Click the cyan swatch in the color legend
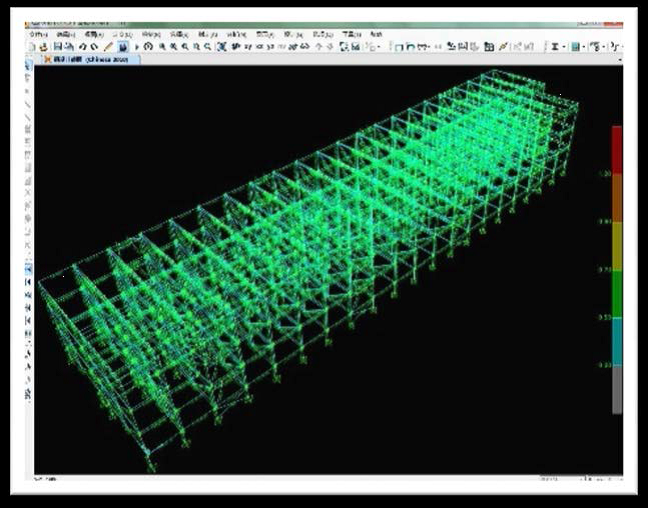The image size is (648, 508). pyautogui.click(x=617, y=341)
